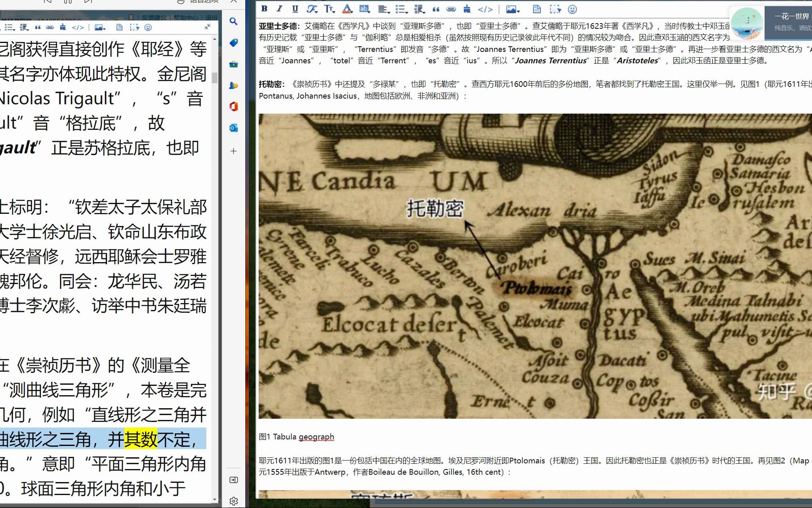Clear formatting with brush icon in right editor

tap(467, 9)
